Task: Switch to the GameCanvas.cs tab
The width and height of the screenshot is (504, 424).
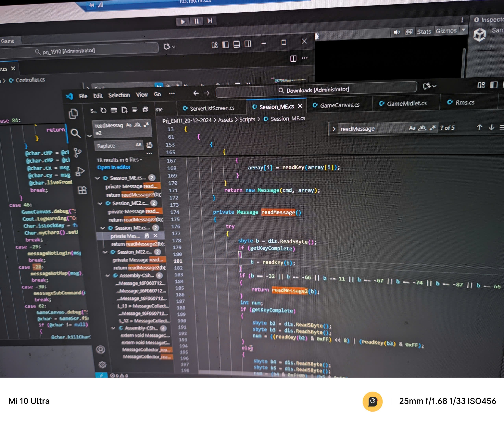Action: (339, 105)
